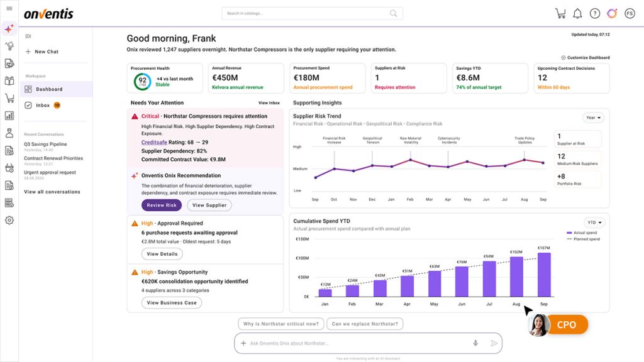644x362 pixels.
Task: Click 'Supplier Dependency: 82%' text
Action: click(174, 151)
